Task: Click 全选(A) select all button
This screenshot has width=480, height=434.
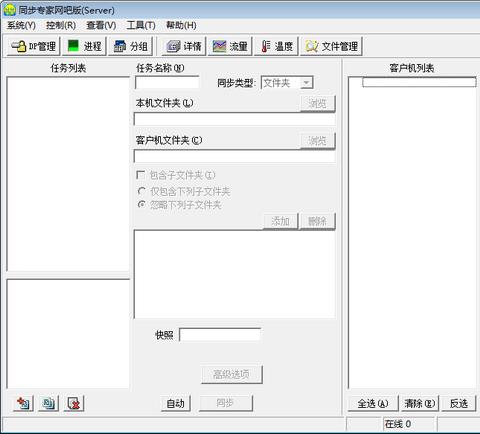Action: click(373, 404)
